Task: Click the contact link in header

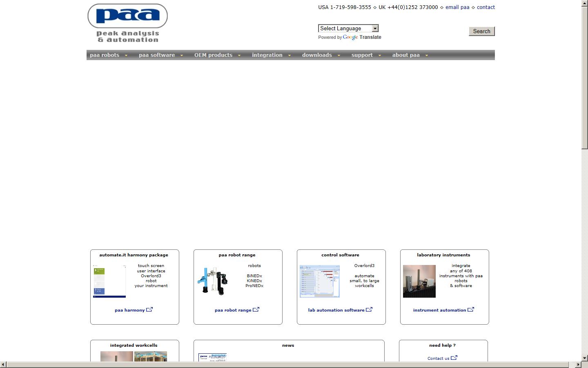Action: [x=486, y=7]
